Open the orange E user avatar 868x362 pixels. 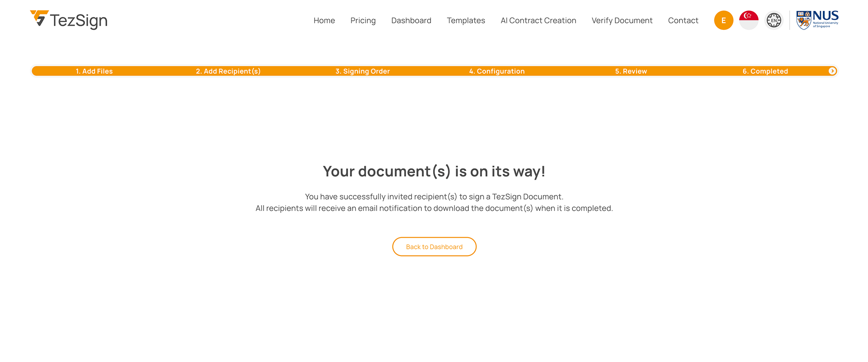point(723,20)
